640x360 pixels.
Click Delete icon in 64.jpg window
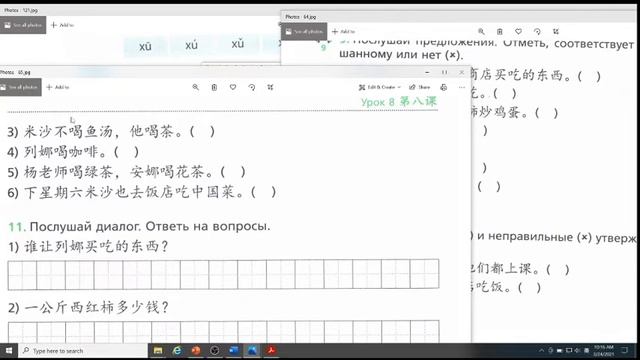pyautogui.click(x=500, y=31)
